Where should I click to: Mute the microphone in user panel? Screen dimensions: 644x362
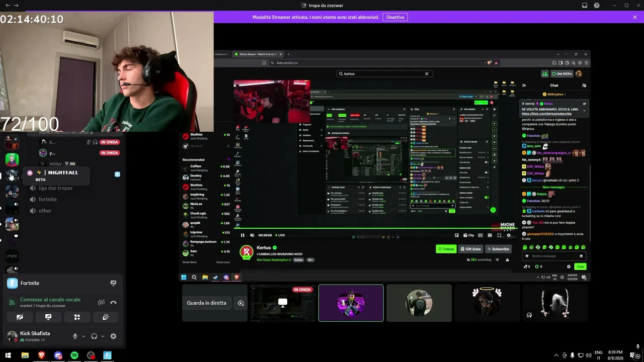click(x=75, y=336)
